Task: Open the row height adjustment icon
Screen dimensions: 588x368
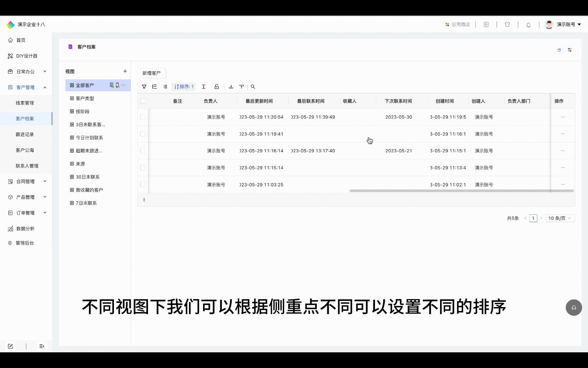Action: [203, 87]
